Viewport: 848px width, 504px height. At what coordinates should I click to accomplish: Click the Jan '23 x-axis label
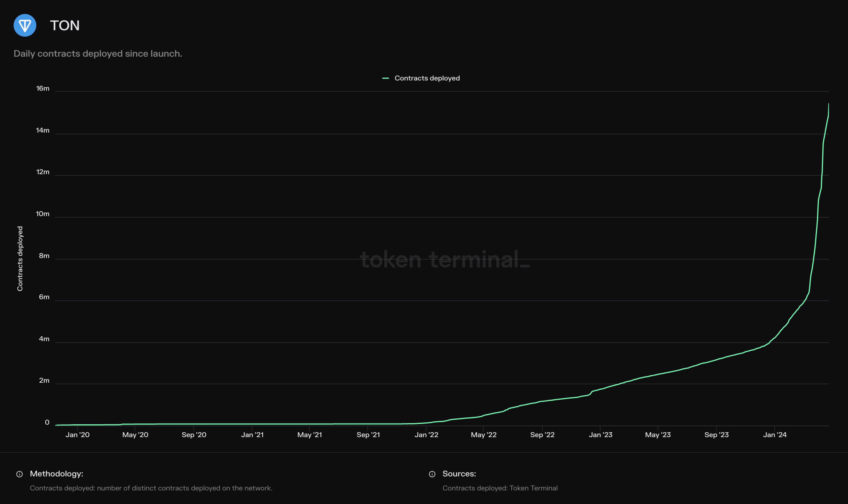click(x=600, y=435)
